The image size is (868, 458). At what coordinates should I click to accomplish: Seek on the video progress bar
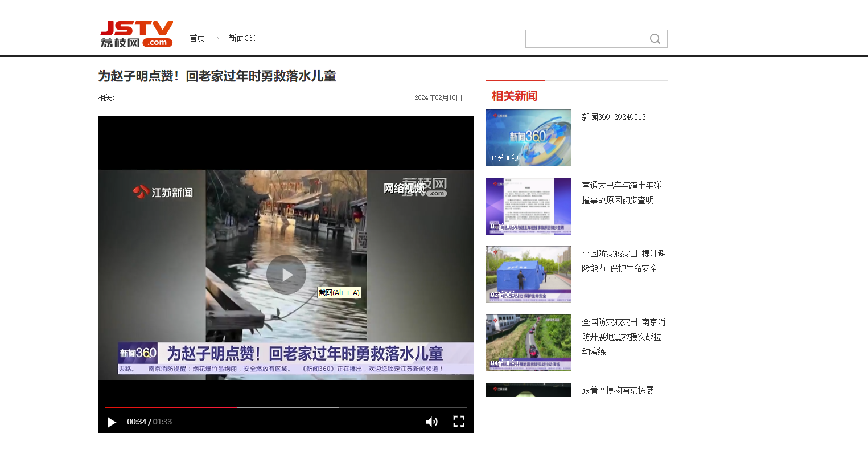[286, 407]
